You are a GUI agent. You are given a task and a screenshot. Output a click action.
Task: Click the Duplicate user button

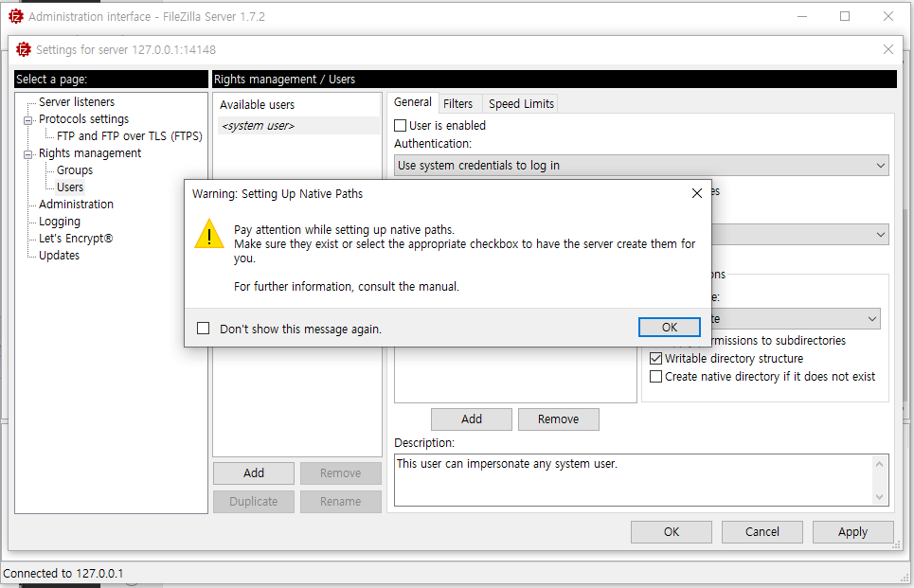(254, 502)
